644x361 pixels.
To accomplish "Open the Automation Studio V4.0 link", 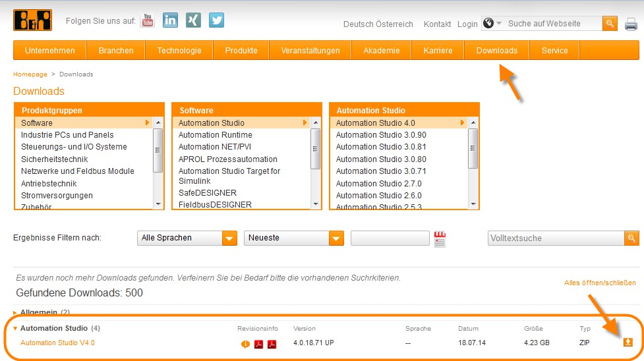I will click(x=57, y=343).
